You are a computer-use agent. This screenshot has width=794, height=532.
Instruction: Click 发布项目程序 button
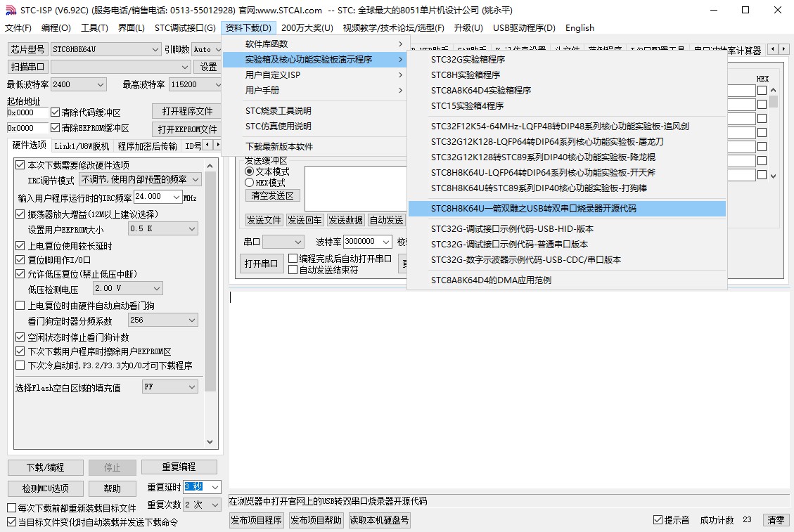[x=257, y=520]
